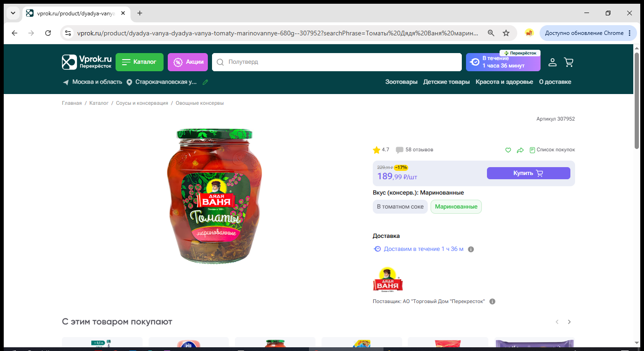The image size is (644, 351).
Task: Open the Vprok.ru Перекрёсток logo home page
Action: pos(87,62)
